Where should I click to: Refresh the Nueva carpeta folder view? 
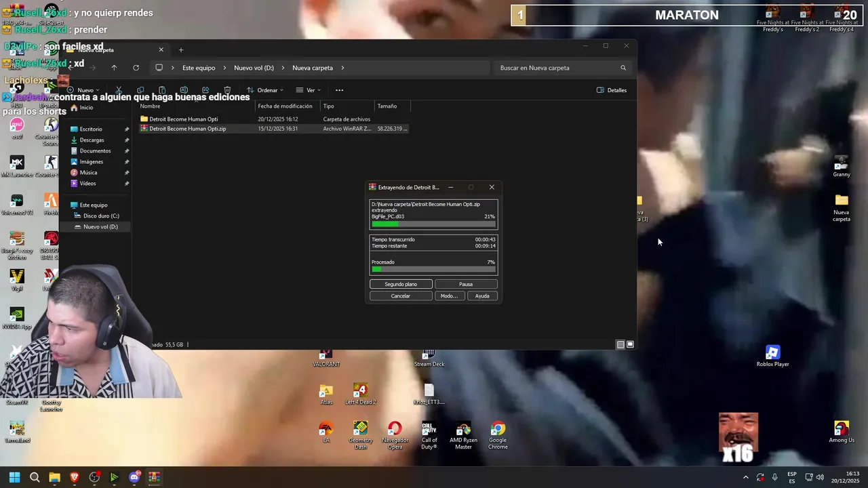136,68
